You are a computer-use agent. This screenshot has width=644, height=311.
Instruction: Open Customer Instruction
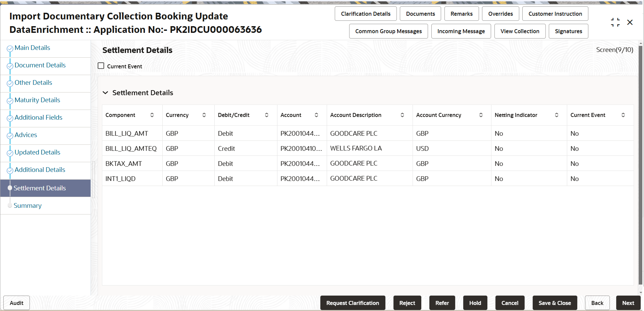[x=555, y=14]
